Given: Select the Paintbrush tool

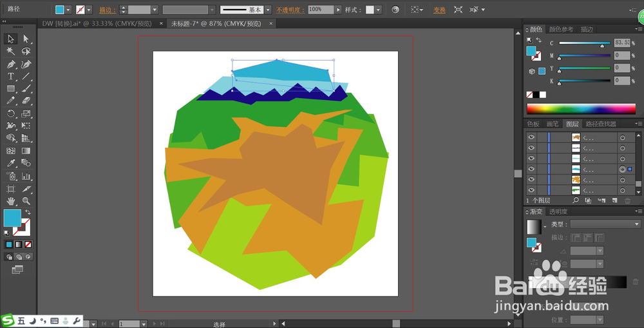Looking at the screenshot, I should pyautogui.click(x=26, y=88).
